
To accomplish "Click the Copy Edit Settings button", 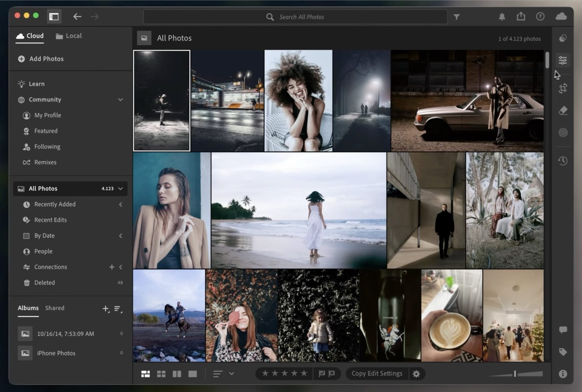I will point(377,373).
